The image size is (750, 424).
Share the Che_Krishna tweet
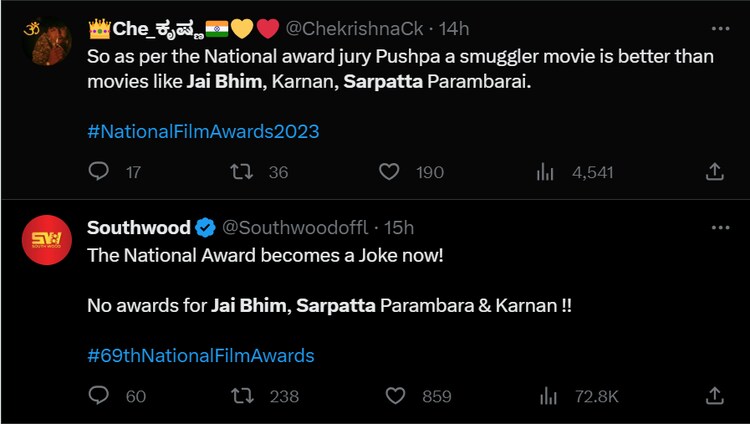715,172
